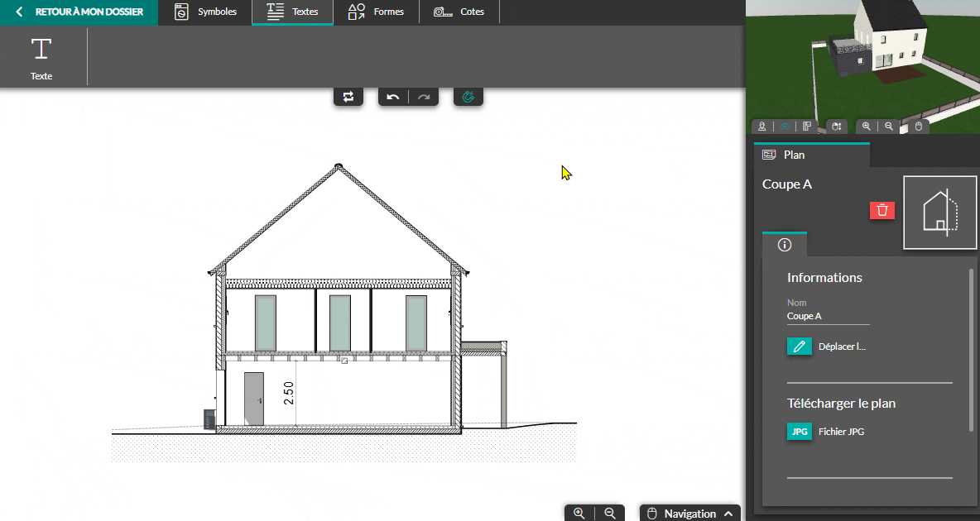Click the undo arrow button

tap(393, 97)
